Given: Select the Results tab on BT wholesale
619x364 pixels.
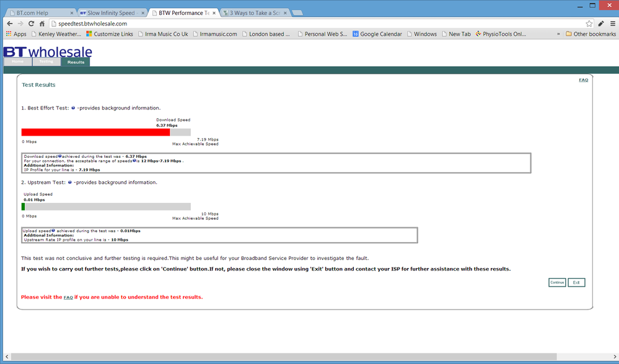Looking at the screenshot, I should pos(76,62).
